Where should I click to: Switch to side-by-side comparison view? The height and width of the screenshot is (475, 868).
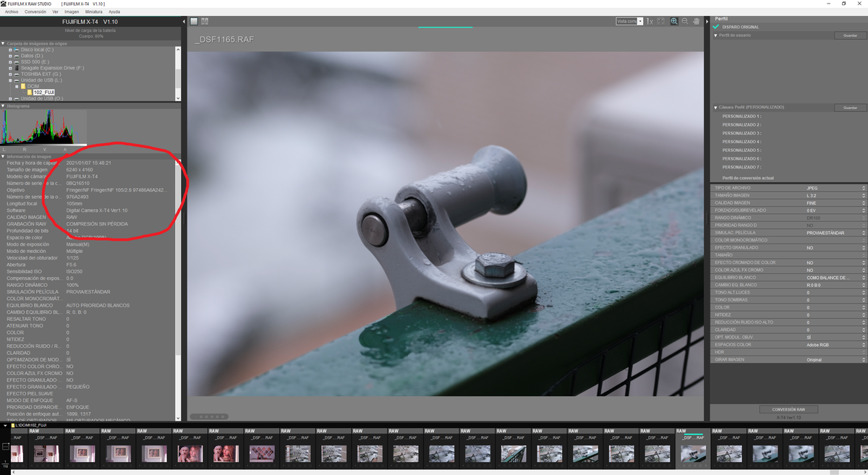pyautogui.click(x=205, y=22)
